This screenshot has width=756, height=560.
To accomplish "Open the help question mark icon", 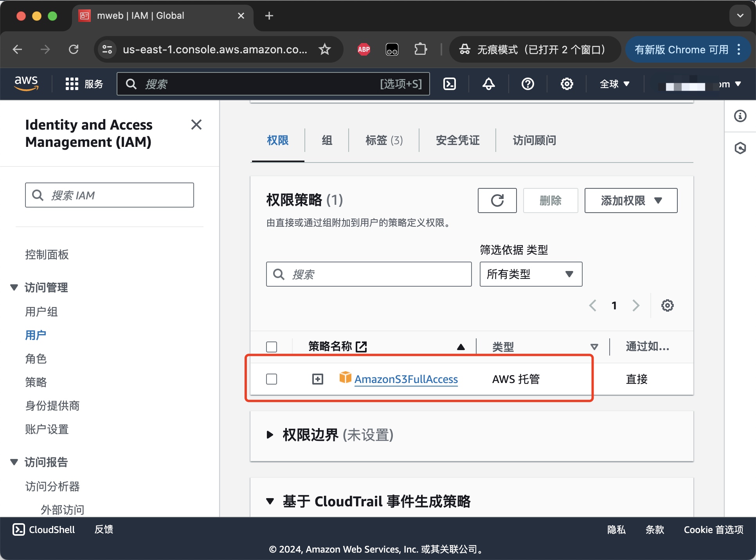I will click(527, 84).
